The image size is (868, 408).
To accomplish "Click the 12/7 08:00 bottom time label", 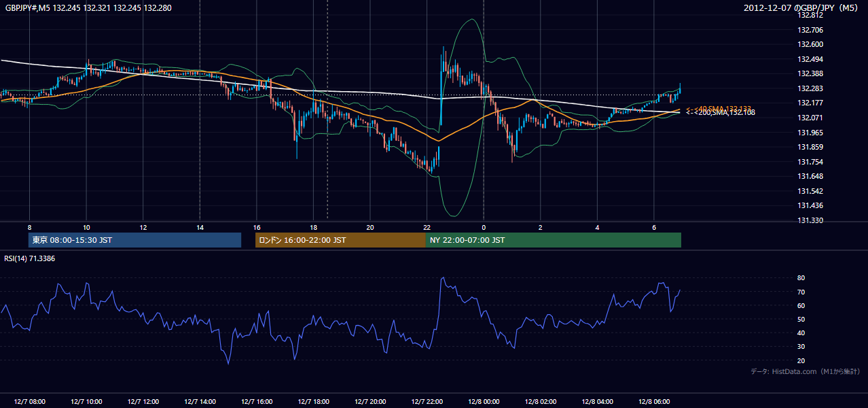I will 29,402.
